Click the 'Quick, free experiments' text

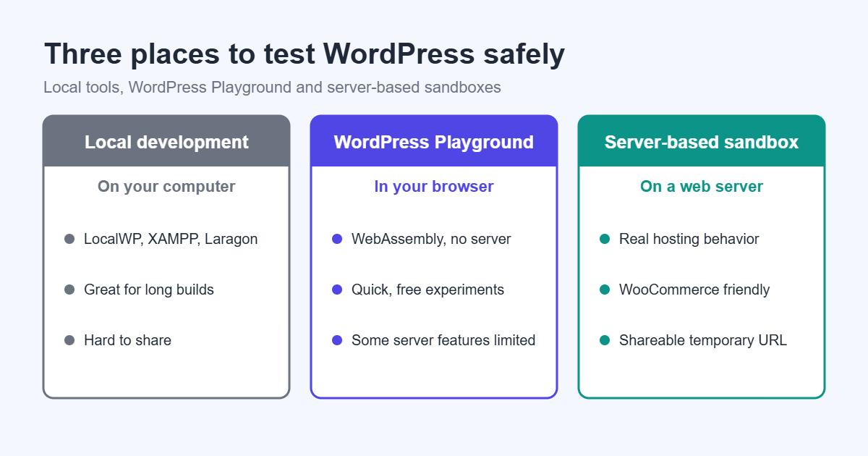pos(427,290)
